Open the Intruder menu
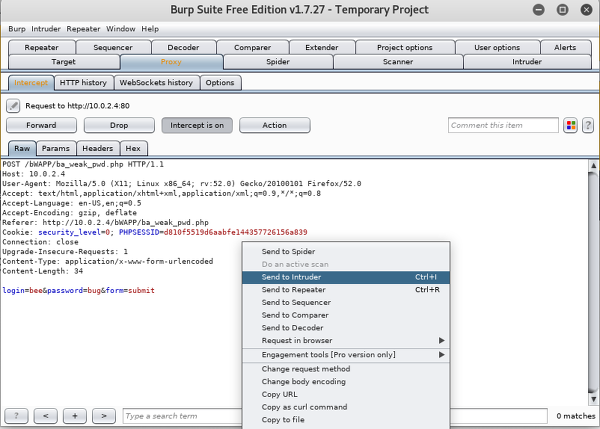The image size is (600, 429). (x=46, y=29)
